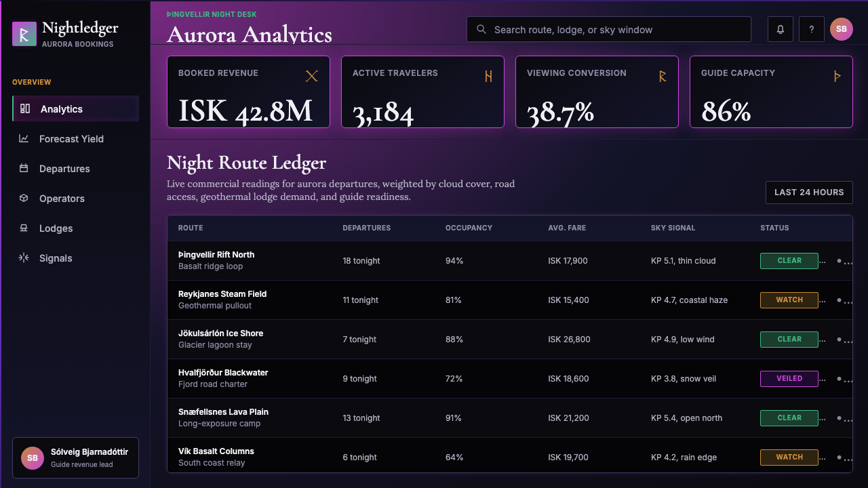Sort by the Occupancy column header
The height and width of the screenshot is (488, 868).
point(469,228)
